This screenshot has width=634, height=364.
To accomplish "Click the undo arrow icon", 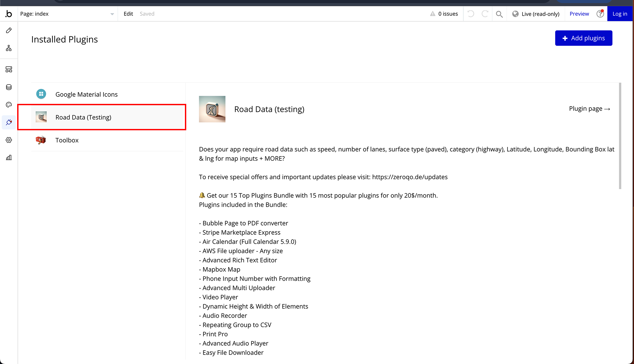I will pos(471,14).
